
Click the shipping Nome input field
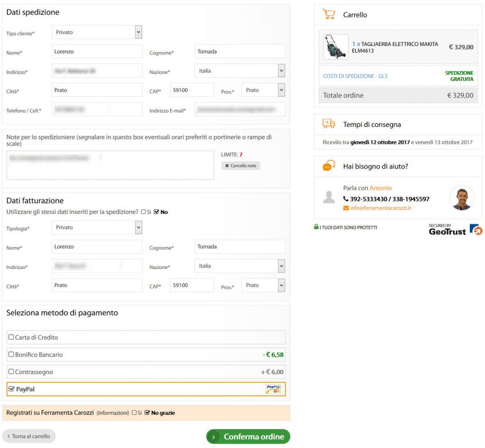[x=97, y=52]
